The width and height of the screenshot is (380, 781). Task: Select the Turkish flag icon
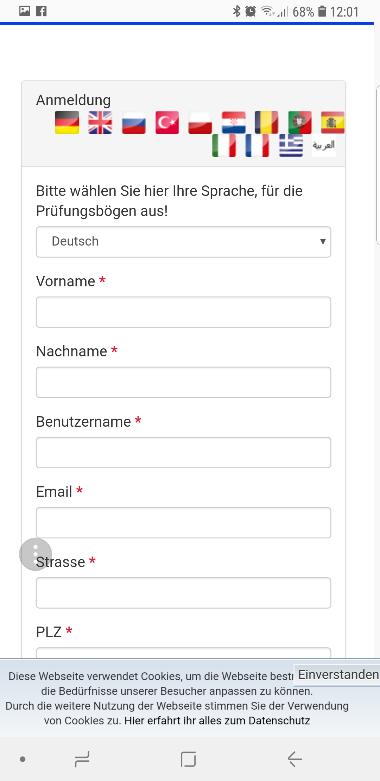(x=167, y=123)
